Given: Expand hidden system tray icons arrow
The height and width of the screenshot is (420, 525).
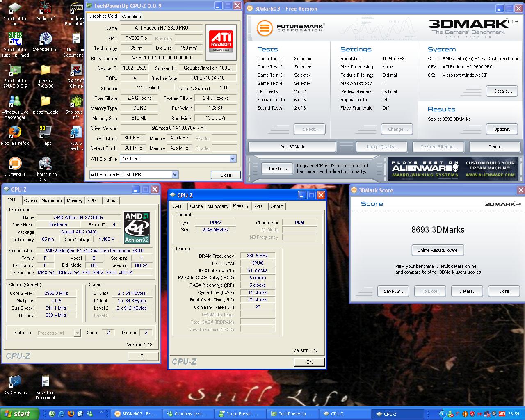Looking at the screenshot, I should pyautogui.click(x=443, y=414).
